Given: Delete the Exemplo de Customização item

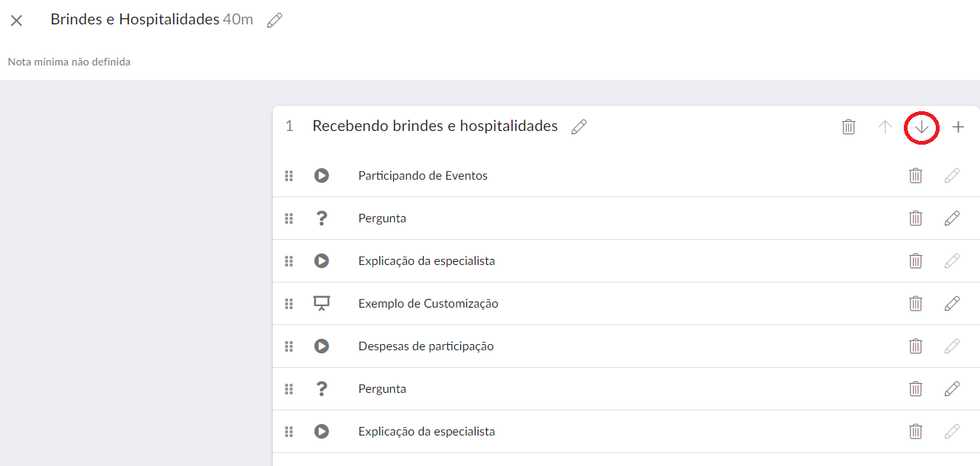Looking at the screenshot, I should coord(915,304).
